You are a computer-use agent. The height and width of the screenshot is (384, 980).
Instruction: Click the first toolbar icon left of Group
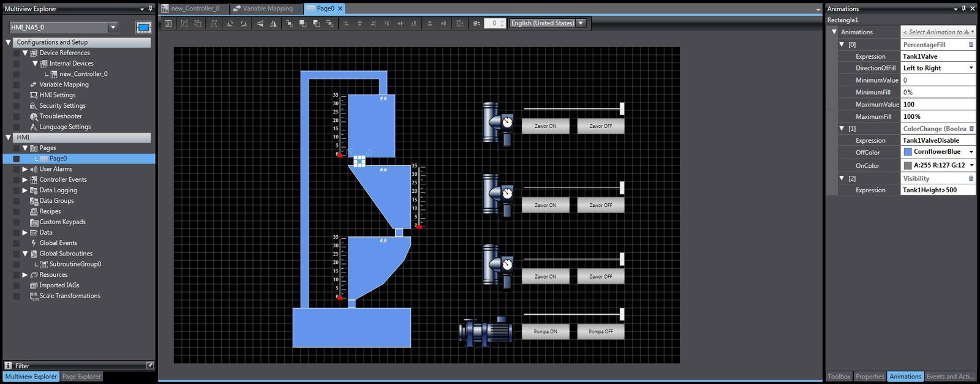[168, 23]
